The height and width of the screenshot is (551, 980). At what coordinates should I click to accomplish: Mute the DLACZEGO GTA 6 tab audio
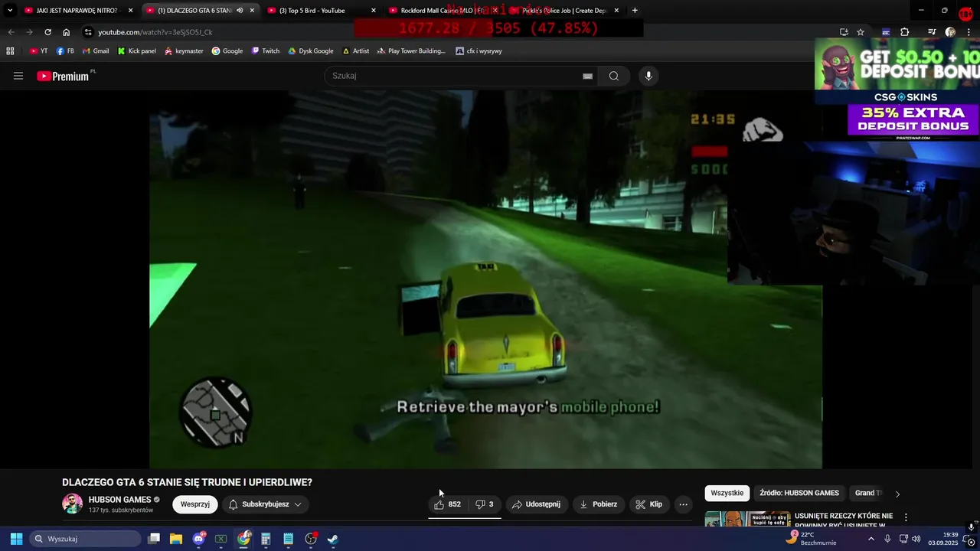tap(240, 11)
